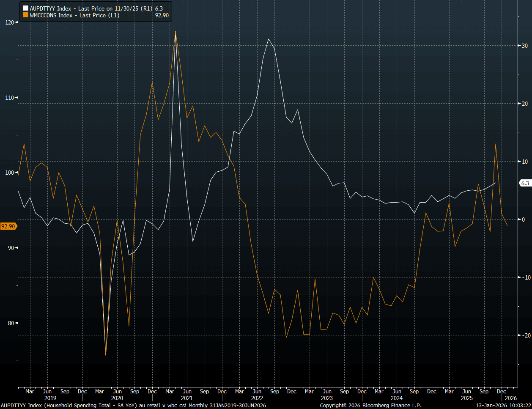Viewport: 532px width, 409px height.
Task: Click the orange WMCCCONS legend color swatch
Action: point(26,14)
